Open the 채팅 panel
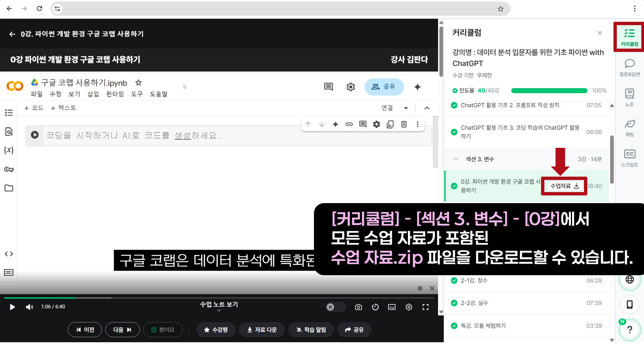The image size is (644, 362). point(629,128)
